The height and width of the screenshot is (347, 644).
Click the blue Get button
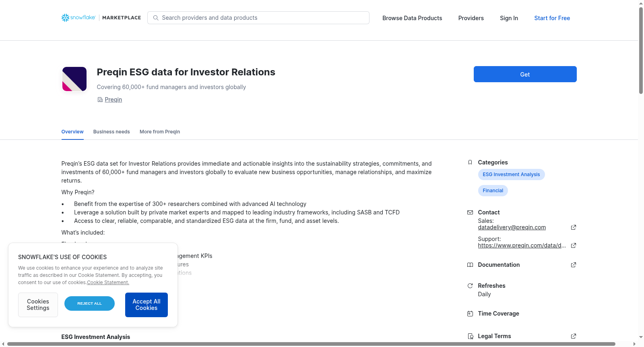click(x=525, y=74)
